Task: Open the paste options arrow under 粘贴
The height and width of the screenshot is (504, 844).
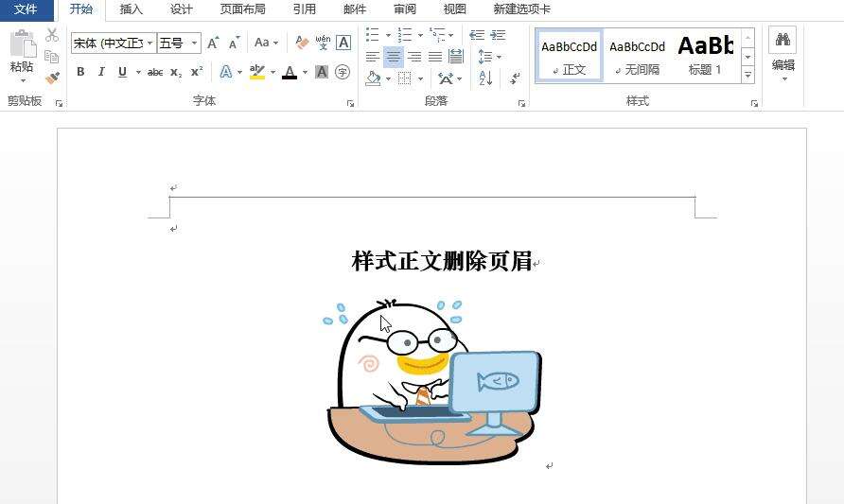Action: 23,80
